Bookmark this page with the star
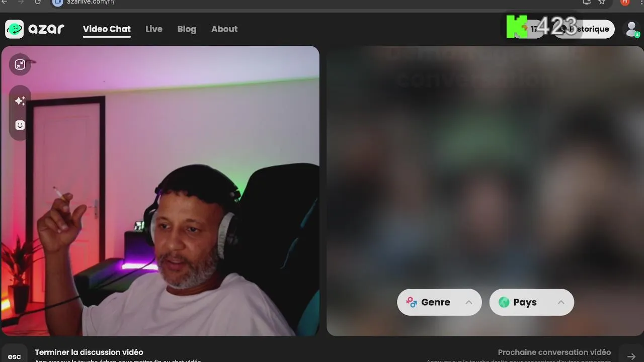The width and height of the screenshot is (644, 362). (x=602, y=2)
